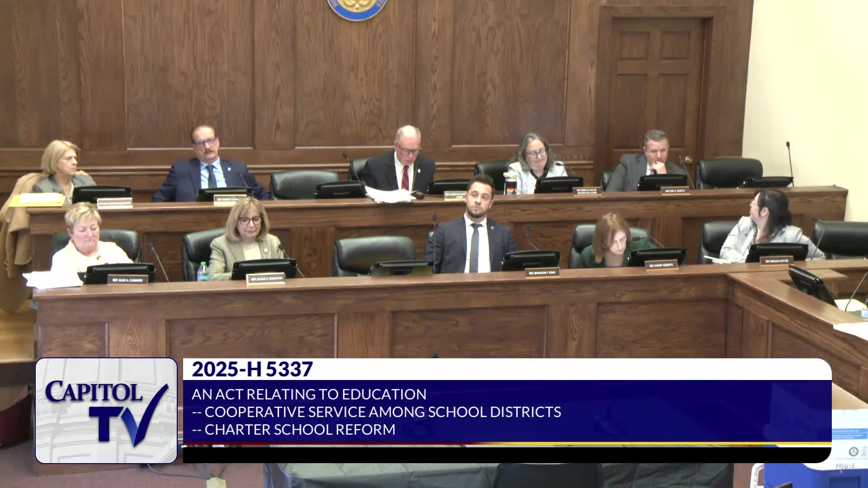Click Rep. Julie A. Casimiro nameplate
Image resolution: width=868 pixels, height=488 pixels.
pos(127,280)
